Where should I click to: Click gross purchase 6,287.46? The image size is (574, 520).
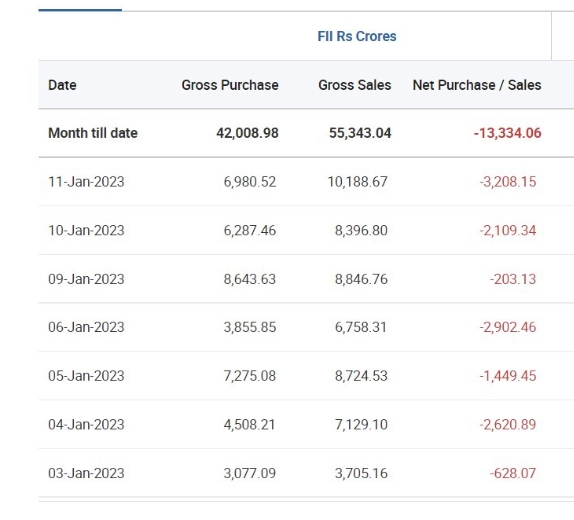[250, 230]
